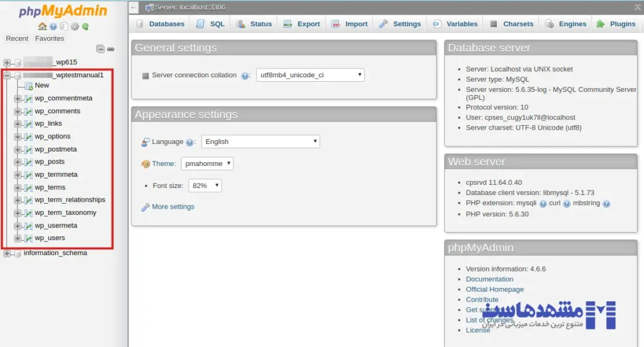Click the help icon next to mysqli extension

(542, 204)
